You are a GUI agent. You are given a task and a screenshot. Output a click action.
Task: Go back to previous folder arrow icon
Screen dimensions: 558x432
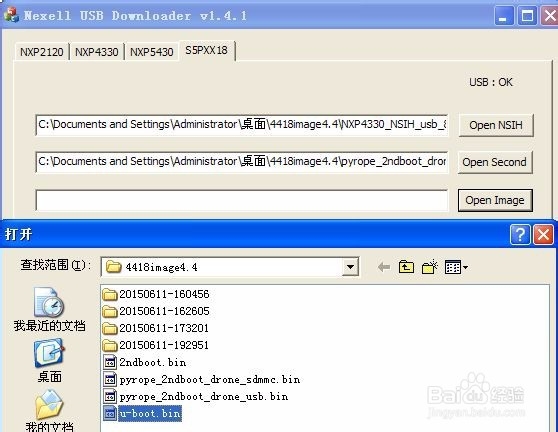[384, 267]
